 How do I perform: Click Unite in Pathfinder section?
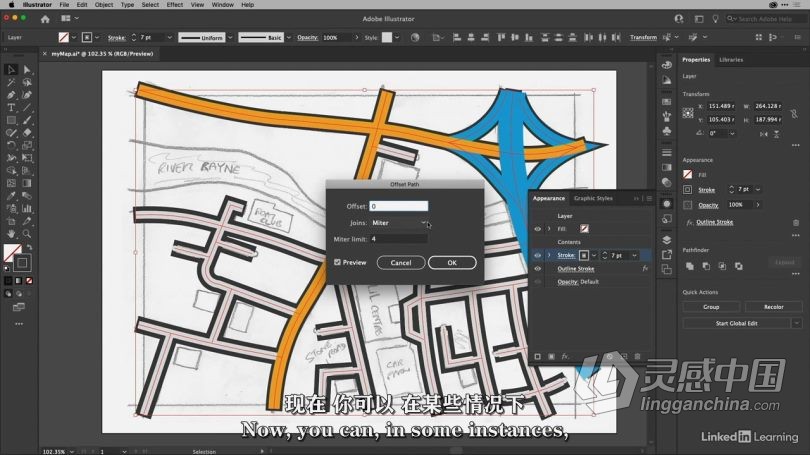point(690,266)
